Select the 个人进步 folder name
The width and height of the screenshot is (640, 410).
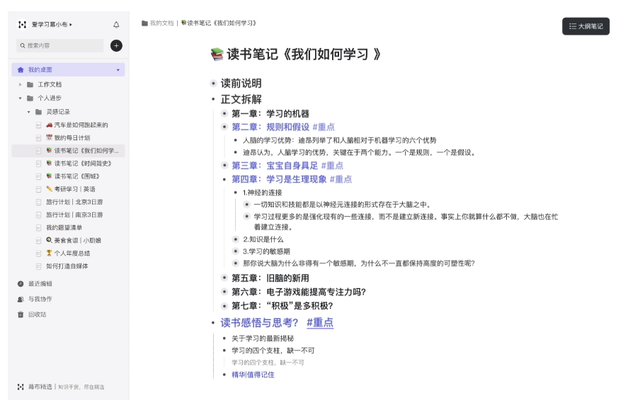(x=49, y=98)
